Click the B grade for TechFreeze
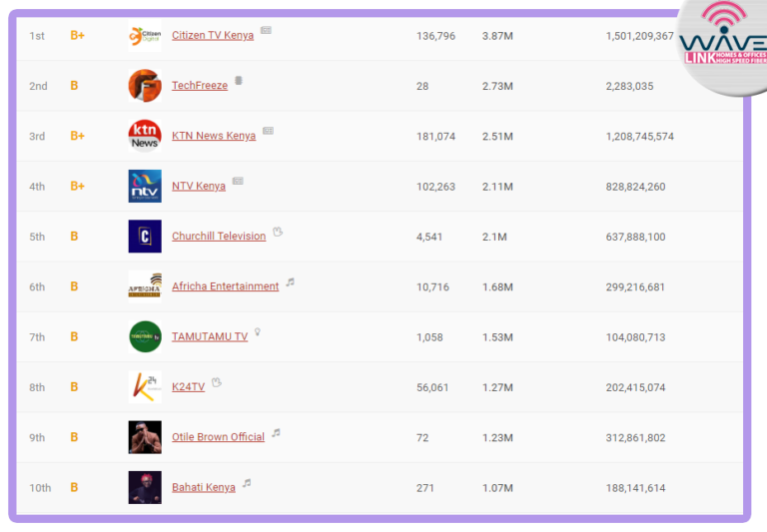The height and width of the screenshot is (532, 767). (74, 86)
